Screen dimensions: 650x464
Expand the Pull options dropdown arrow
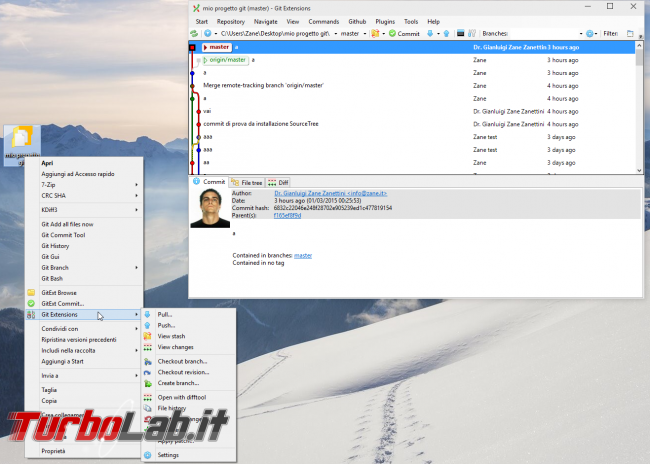point(438,34)
